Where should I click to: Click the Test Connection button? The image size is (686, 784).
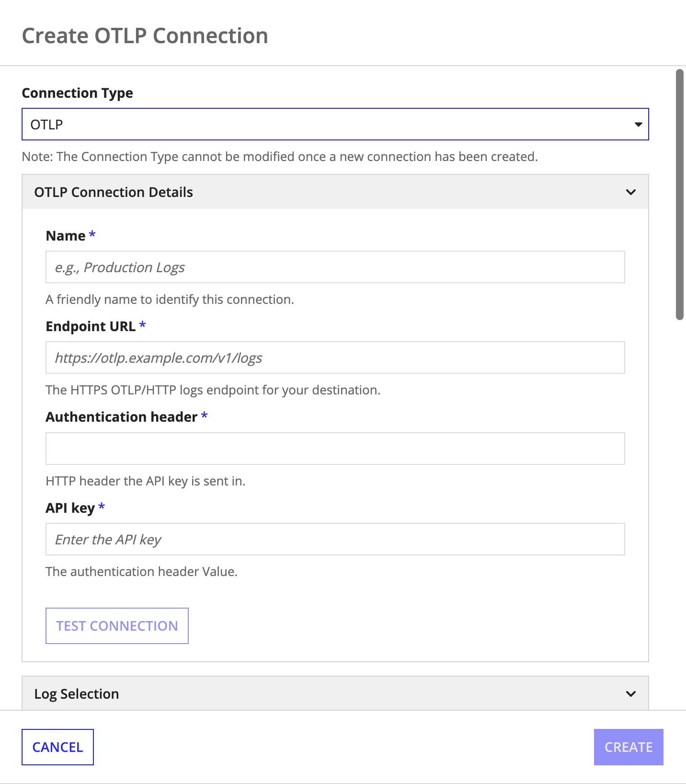click(x=117, y=626)
